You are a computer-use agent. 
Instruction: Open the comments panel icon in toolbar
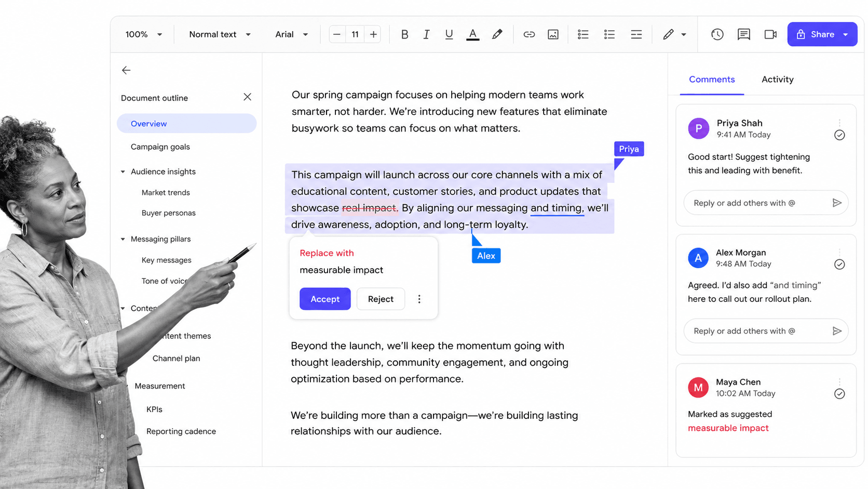(743, 34)
